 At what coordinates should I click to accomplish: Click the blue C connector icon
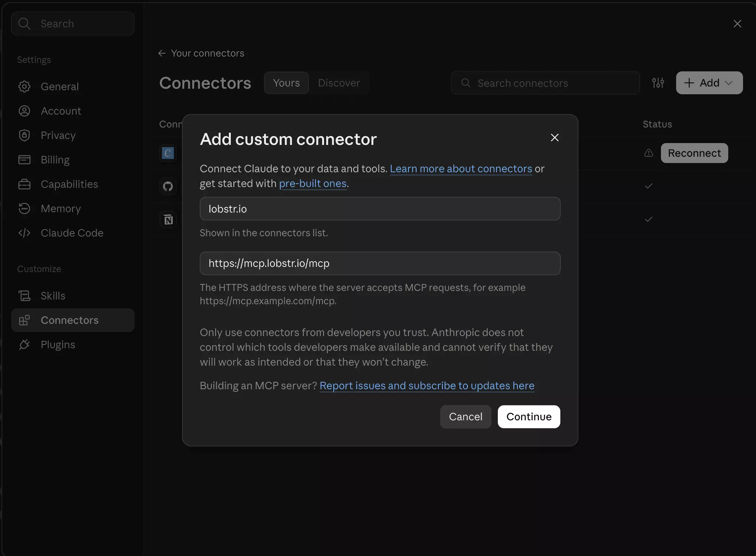click(168, 153)
